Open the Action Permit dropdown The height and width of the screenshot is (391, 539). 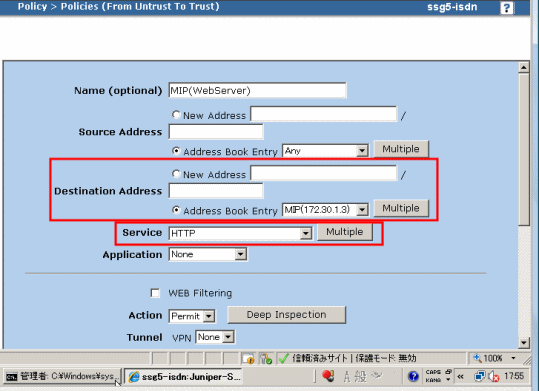click(192, 316)
